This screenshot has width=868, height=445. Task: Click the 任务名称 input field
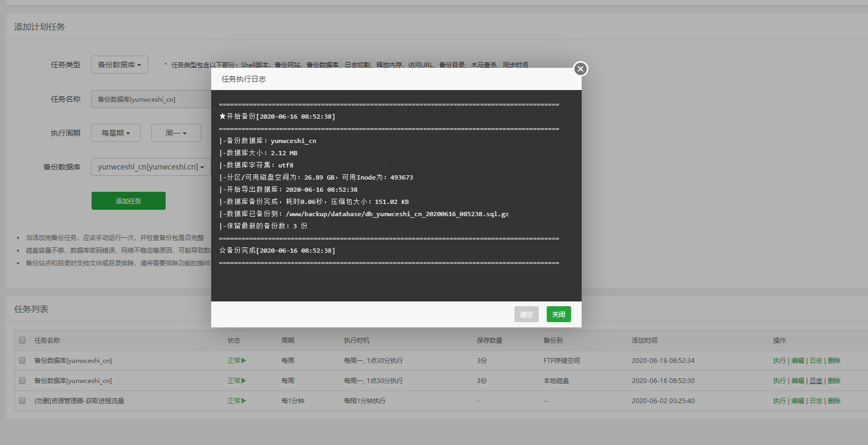point(151,99)
